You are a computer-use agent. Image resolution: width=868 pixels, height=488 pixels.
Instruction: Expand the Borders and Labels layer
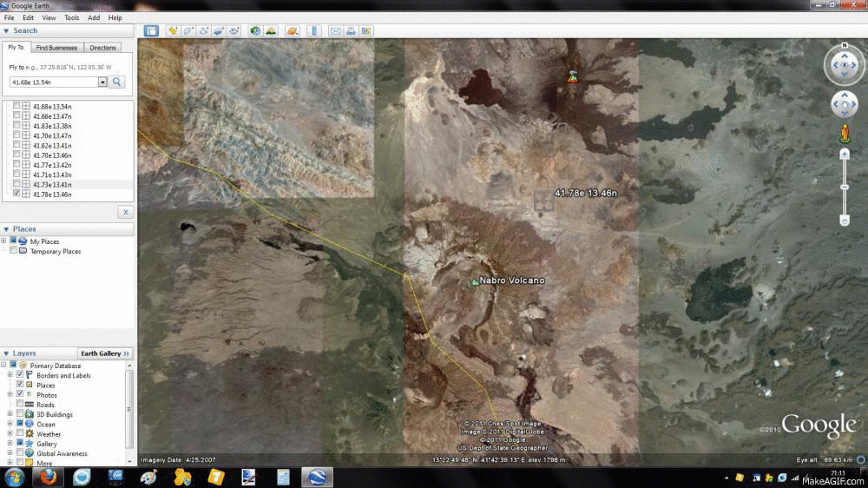point(10,375)
